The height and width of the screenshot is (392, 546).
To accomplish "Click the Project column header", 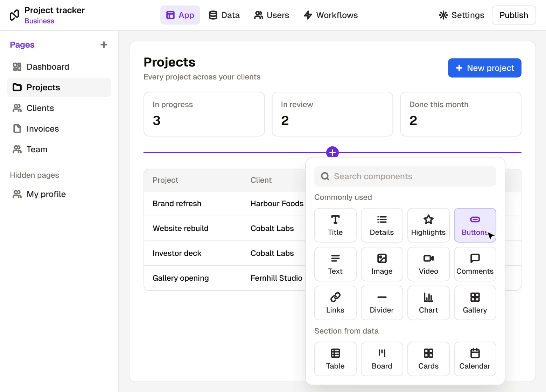I will point(166,180).
